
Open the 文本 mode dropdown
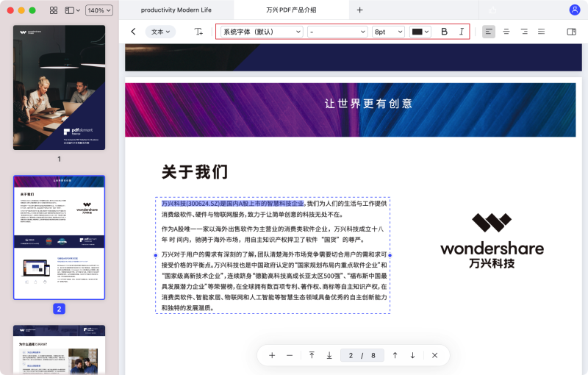[x=160, y=32]
